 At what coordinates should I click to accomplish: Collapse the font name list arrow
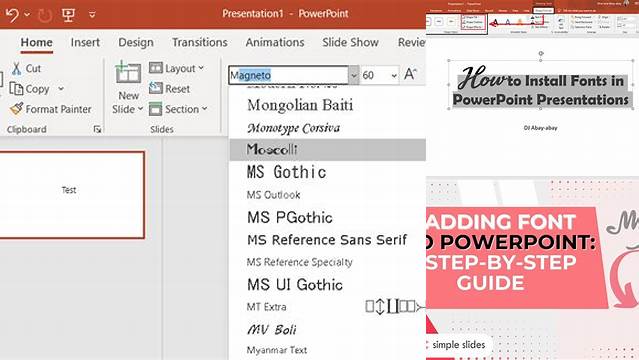coord(354,75)
